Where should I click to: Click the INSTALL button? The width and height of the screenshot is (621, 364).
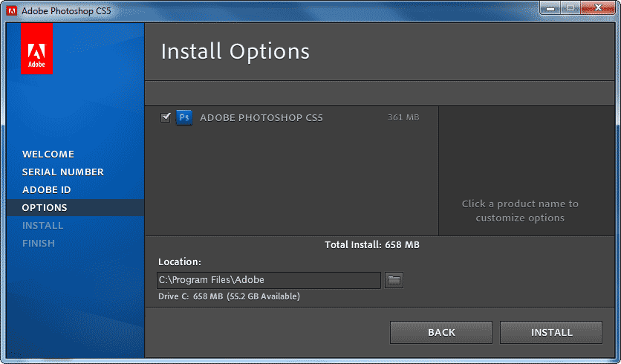click(551, 332)
